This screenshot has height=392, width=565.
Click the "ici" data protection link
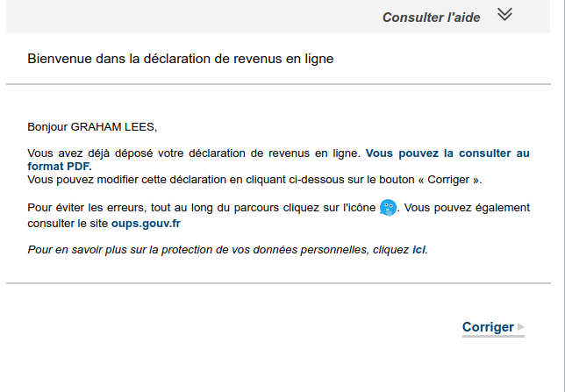click(x=418, y=250)
